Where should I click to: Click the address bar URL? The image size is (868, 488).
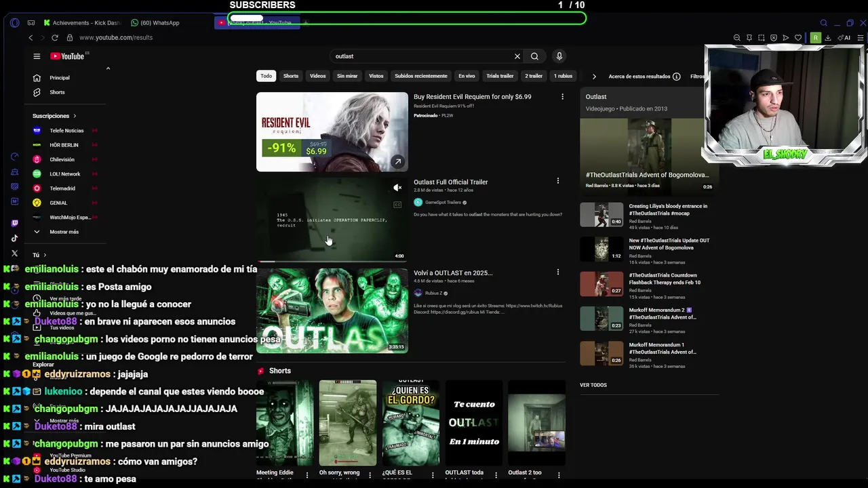pyautogui.click(x=116, y=37)
